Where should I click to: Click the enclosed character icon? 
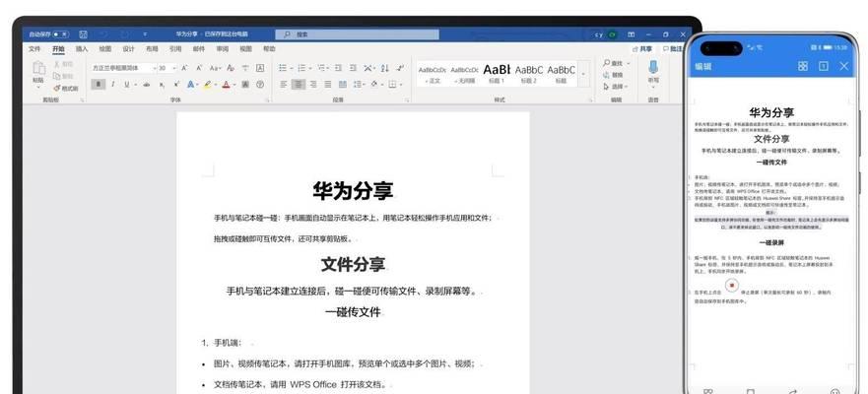[x=260, y=85]
